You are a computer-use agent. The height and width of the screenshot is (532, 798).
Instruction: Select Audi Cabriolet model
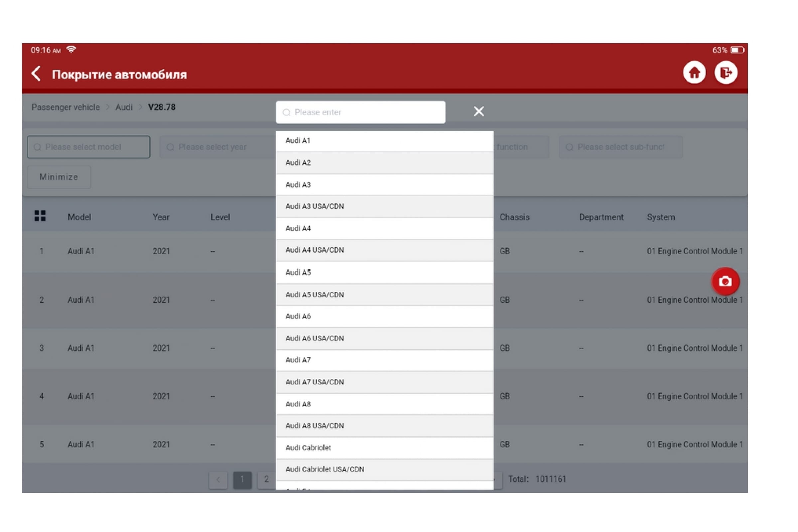click(x=385, y=448)
